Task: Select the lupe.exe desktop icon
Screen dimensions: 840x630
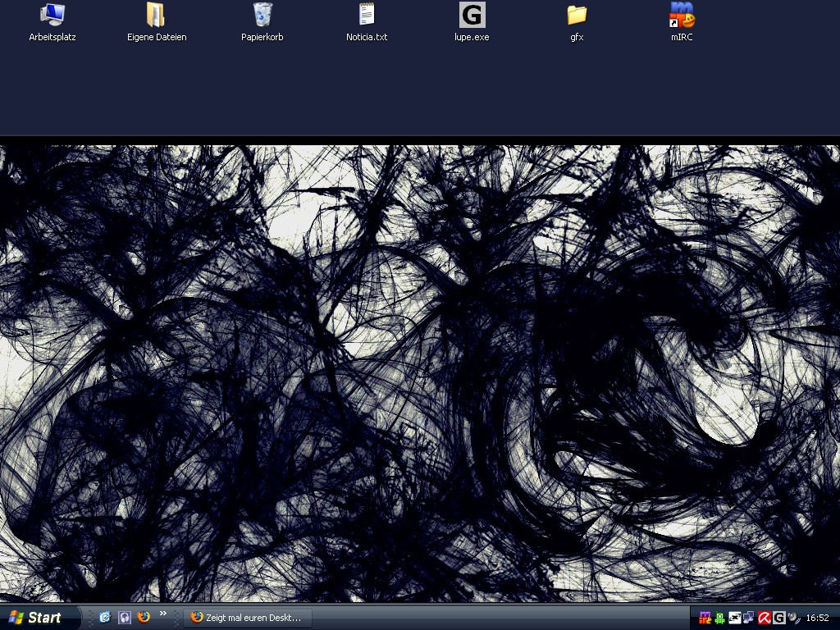Action: 472,15
